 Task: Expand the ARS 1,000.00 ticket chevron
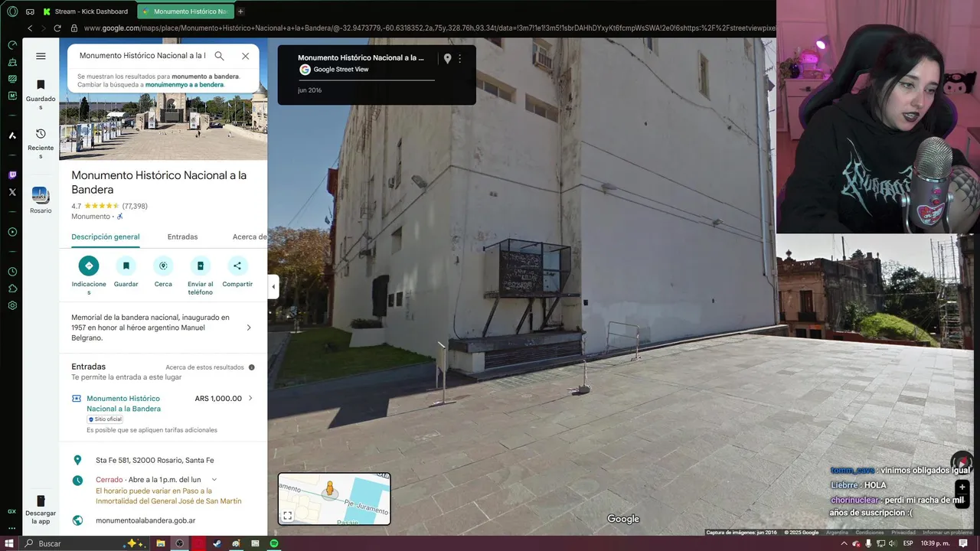pos(250,398)
